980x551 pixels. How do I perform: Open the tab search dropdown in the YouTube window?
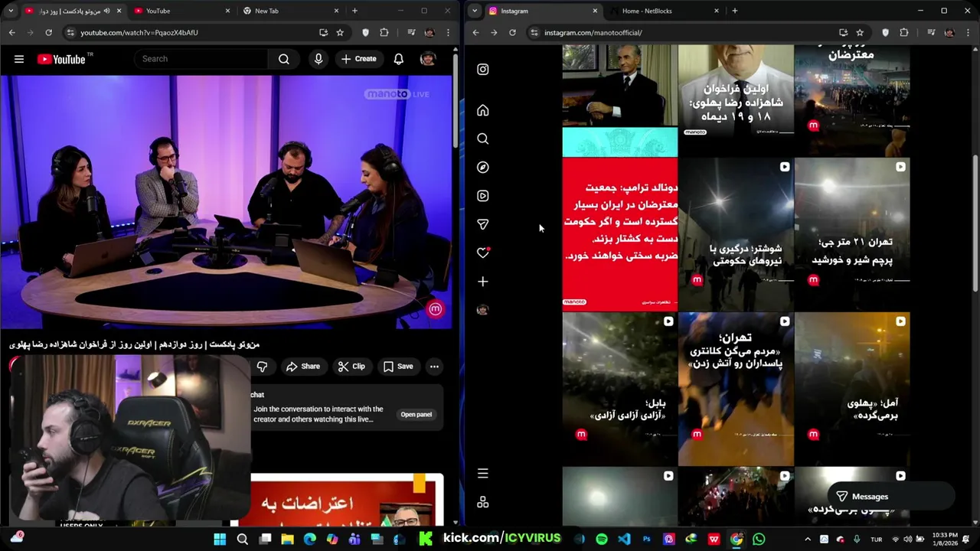(11, 11)
